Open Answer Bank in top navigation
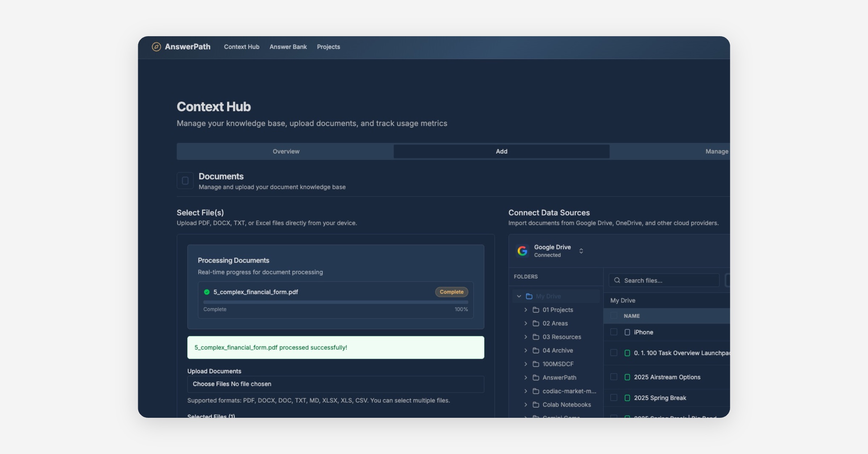Image resolution: width=868 pixels, height=454 pixels. (x=288, y=47)
